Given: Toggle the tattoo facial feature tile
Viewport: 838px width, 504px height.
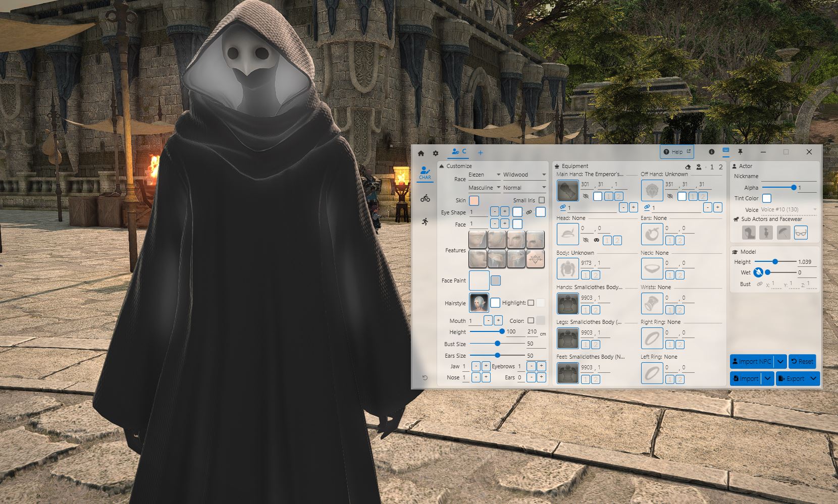Looking at the screenshot, I should [x=536, y=259].
